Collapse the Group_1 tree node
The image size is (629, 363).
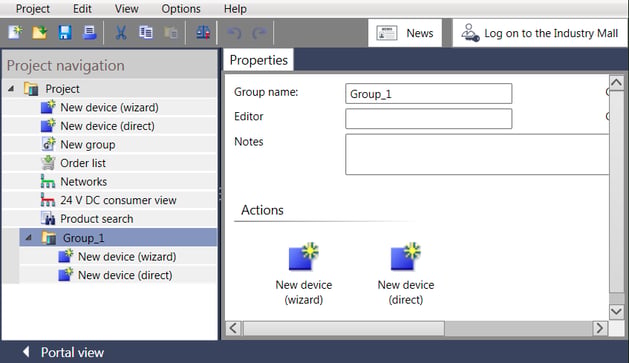(x=28, y=238)
